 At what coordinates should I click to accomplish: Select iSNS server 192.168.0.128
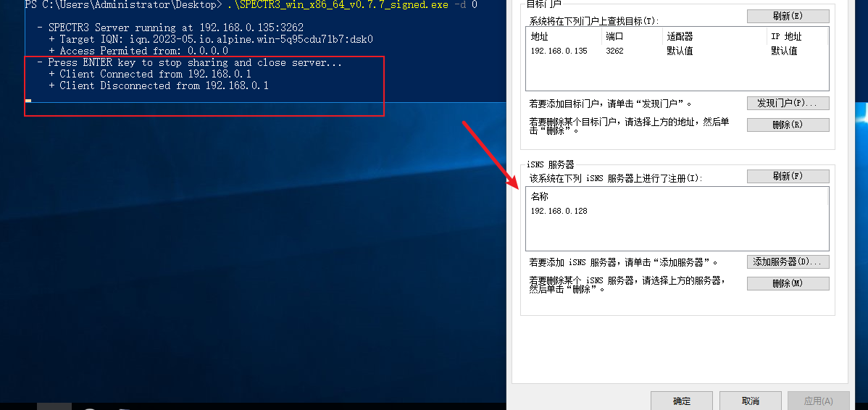pyautogui.click(x=559, y=212)
